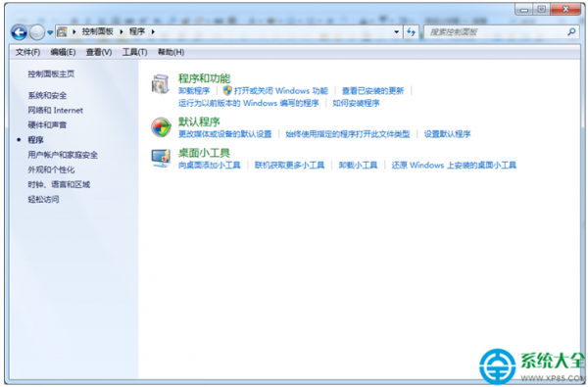Open 还原 Windows 上安装的桌面小工具 link

(454, 165)
